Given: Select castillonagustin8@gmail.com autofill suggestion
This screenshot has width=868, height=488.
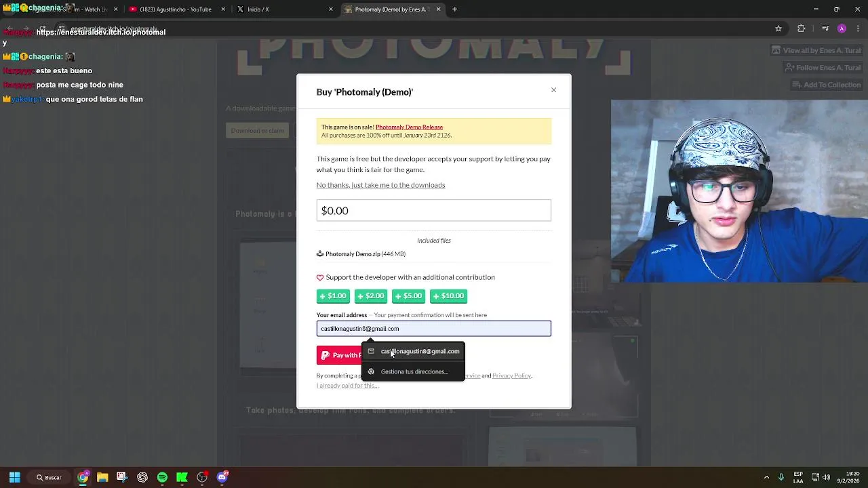Looking at the screenshot, I should (413, 351).
